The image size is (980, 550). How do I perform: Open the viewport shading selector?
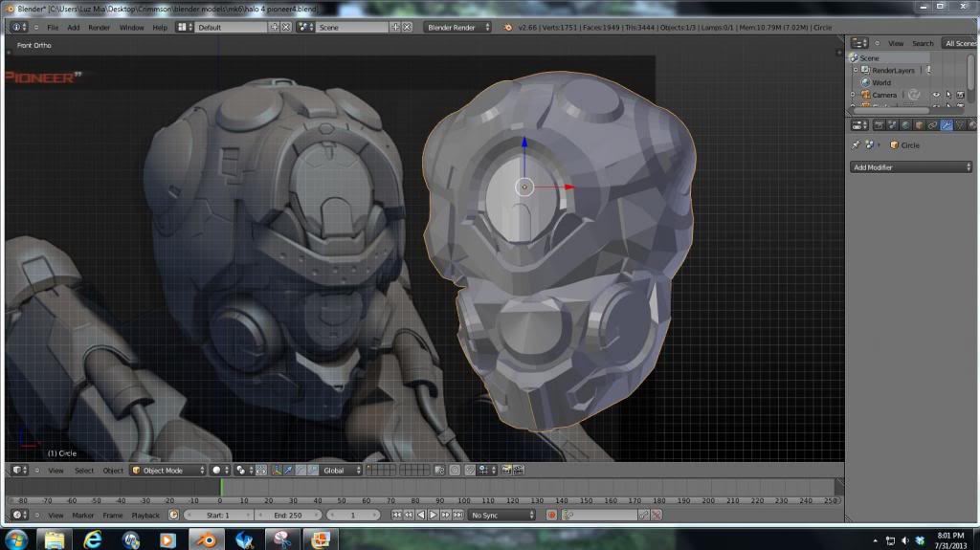pyautogui.click(x=219, y=470)
